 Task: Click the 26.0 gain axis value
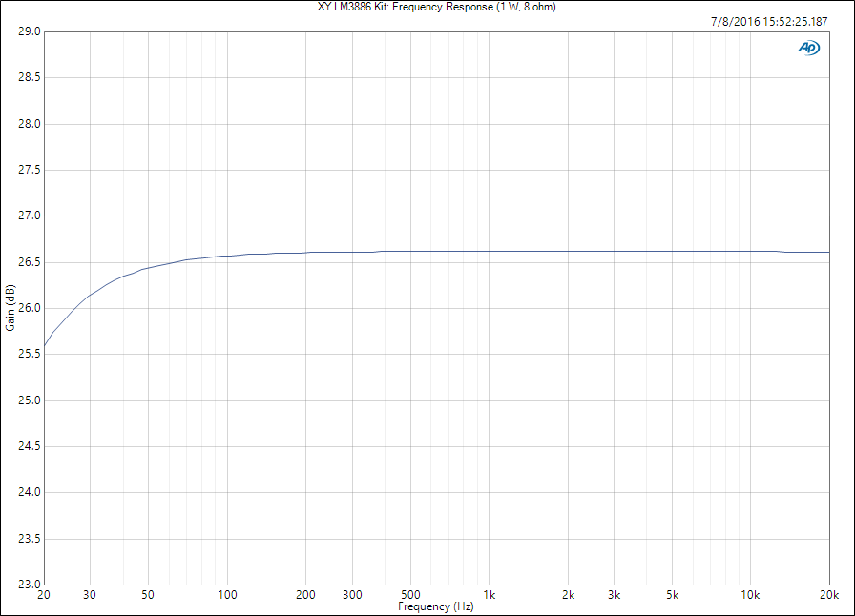pos(30,308)
